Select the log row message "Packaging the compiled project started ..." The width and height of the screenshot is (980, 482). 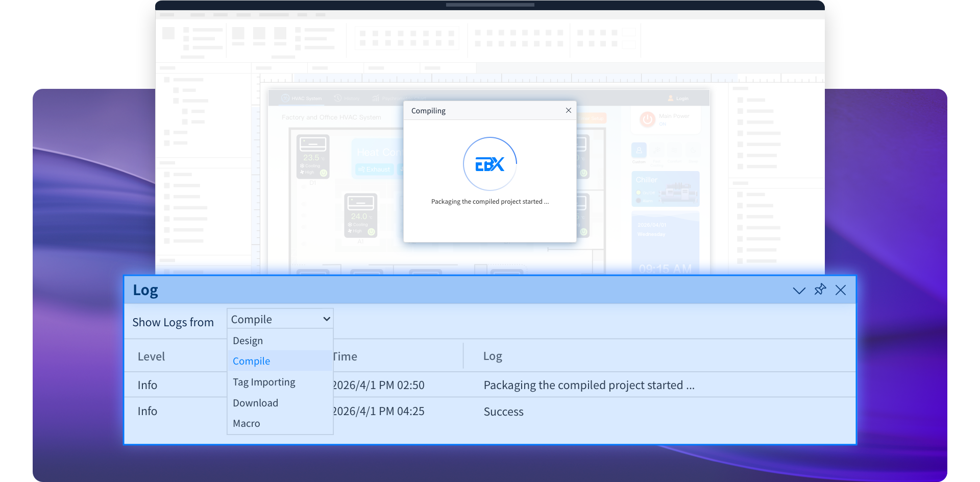tap(589, 385)
